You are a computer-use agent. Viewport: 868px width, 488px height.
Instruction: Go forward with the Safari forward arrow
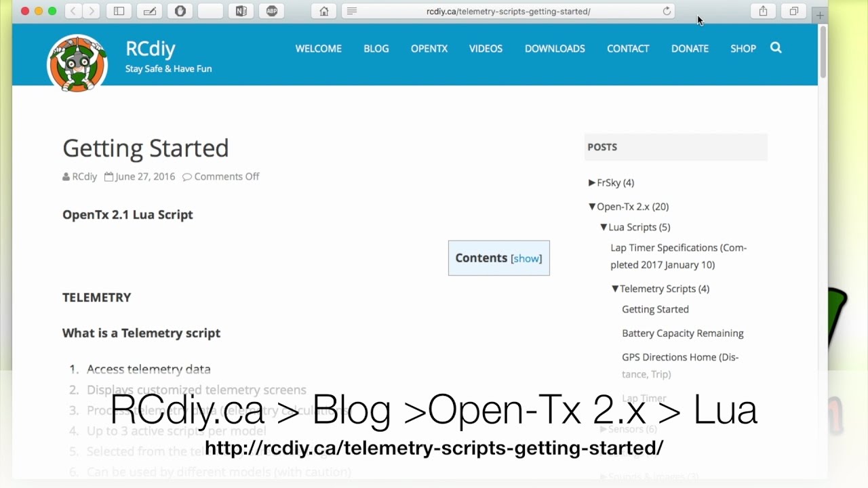pyautogui.click(x=91, y=11)
